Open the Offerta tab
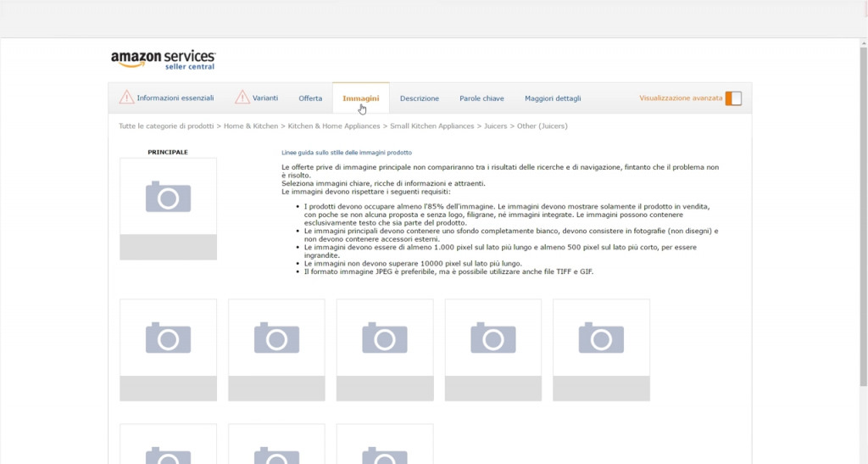868x464 pixels. pos(310,98)
